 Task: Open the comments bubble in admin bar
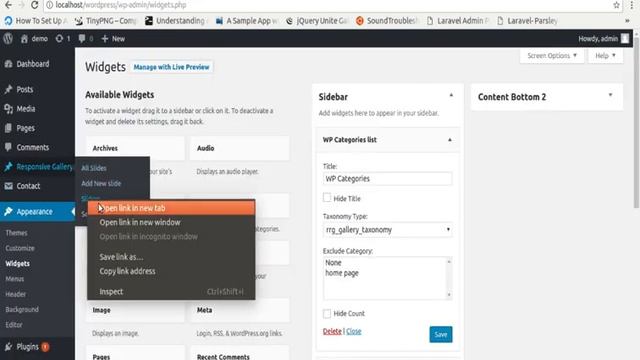tap(82, 39)
